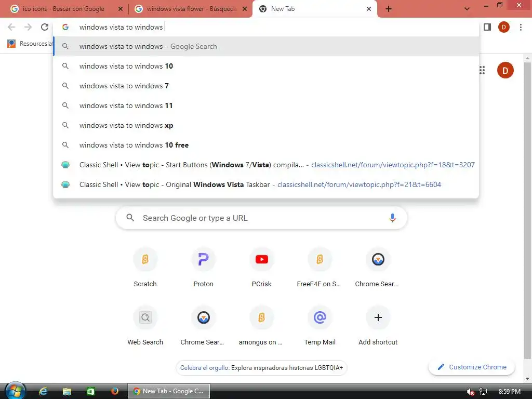Open 'Celebra el orgullo' promo link
532x399 pixels.
261,368
